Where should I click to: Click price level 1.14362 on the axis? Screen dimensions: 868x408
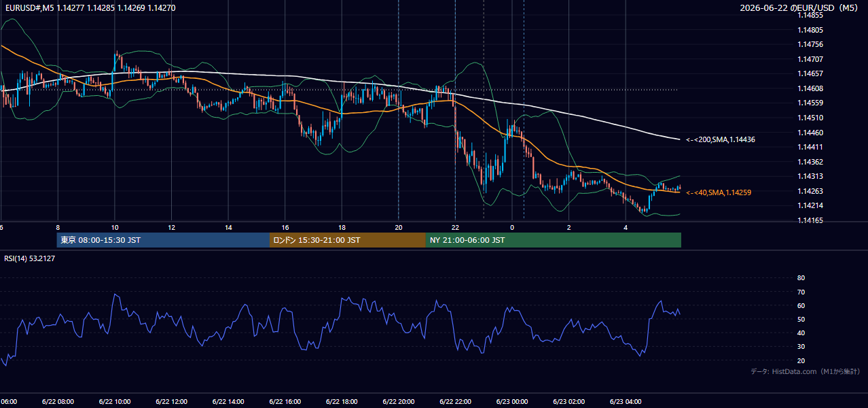[x=810, y=162]
